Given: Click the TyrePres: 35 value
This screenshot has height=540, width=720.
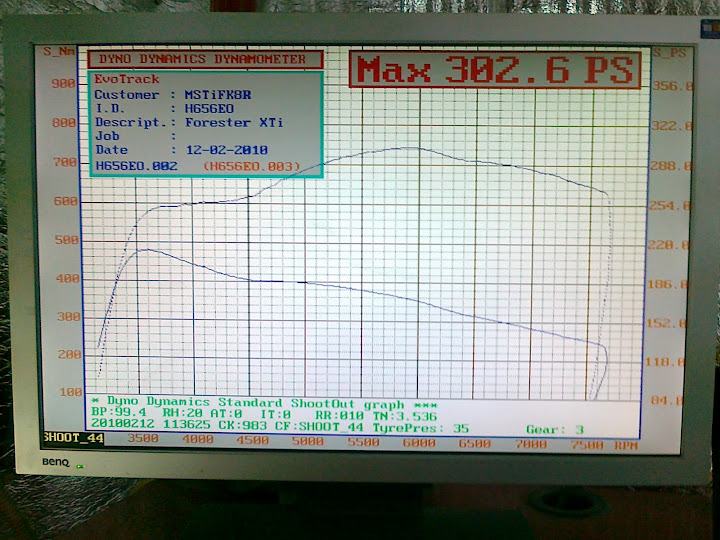Looking at the screenshot, I should [421, 428].
